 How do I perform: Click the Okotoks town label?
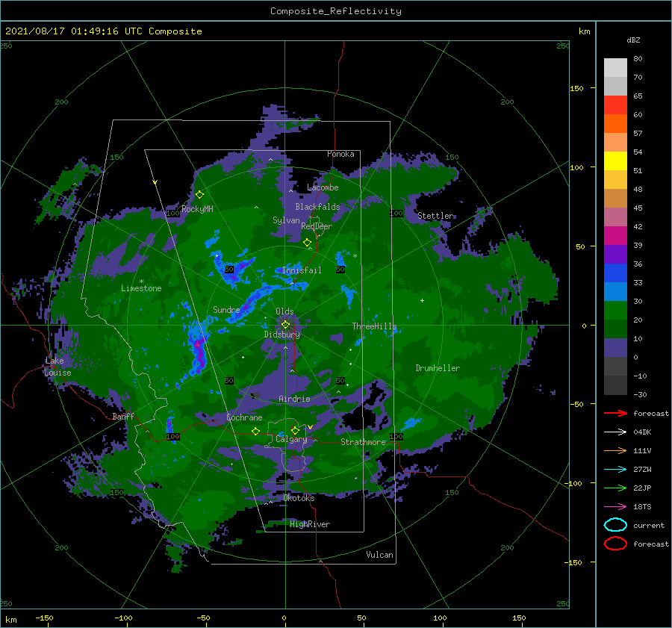click(x=299, y=498)
